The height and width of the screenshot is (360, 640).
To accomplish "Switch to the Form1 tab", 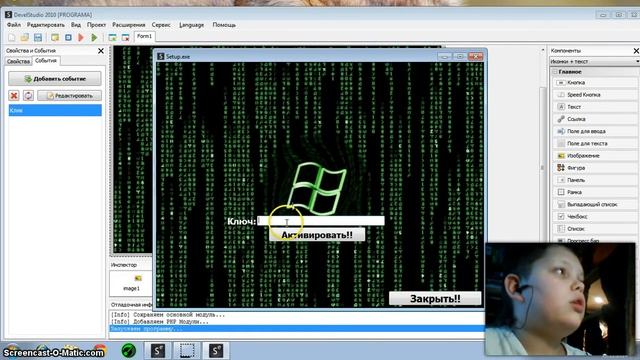I will pyautogui.click(x=144, y=37).
